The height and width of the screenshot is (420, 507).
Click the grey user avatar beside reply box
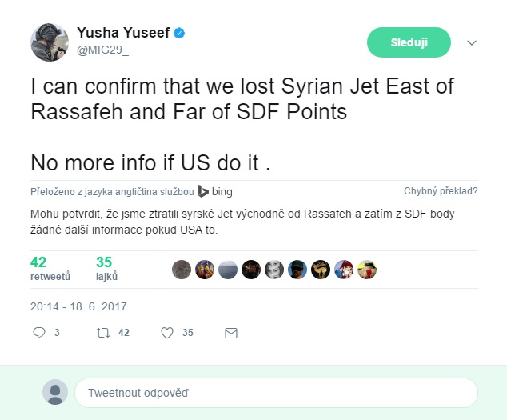(55, 393)
